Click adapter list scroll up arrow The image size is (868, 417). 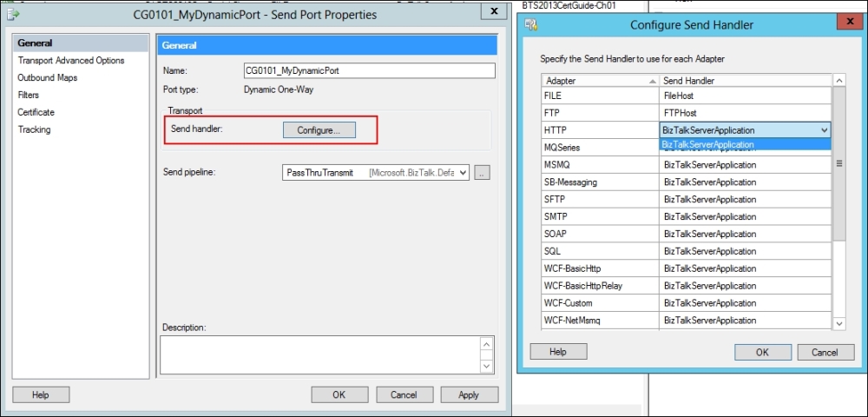tap(839, 81)
